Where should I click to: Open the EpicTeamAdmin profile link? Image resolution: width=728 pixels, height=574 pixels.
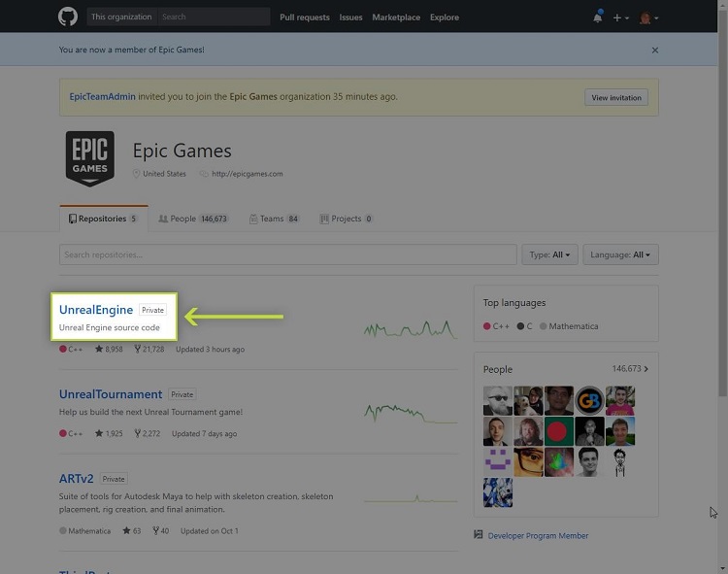pyautogui.click(x=102, y=96)
